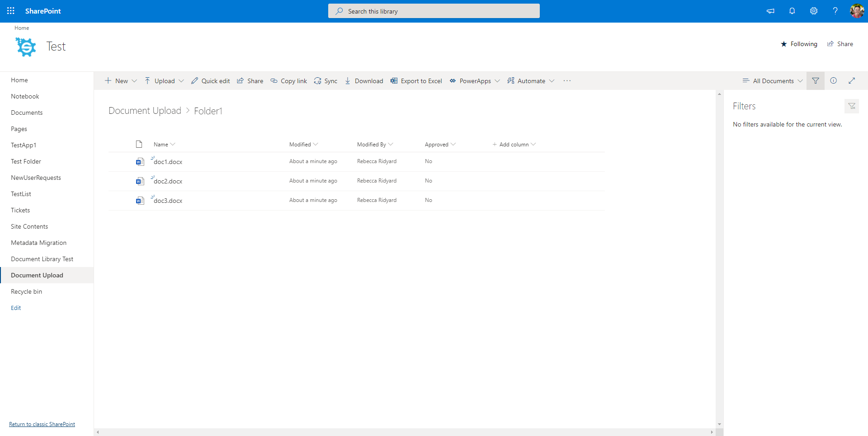Click Edit link in left navigation
Viewport: 868px width, 436px height.
coord(16,308)
